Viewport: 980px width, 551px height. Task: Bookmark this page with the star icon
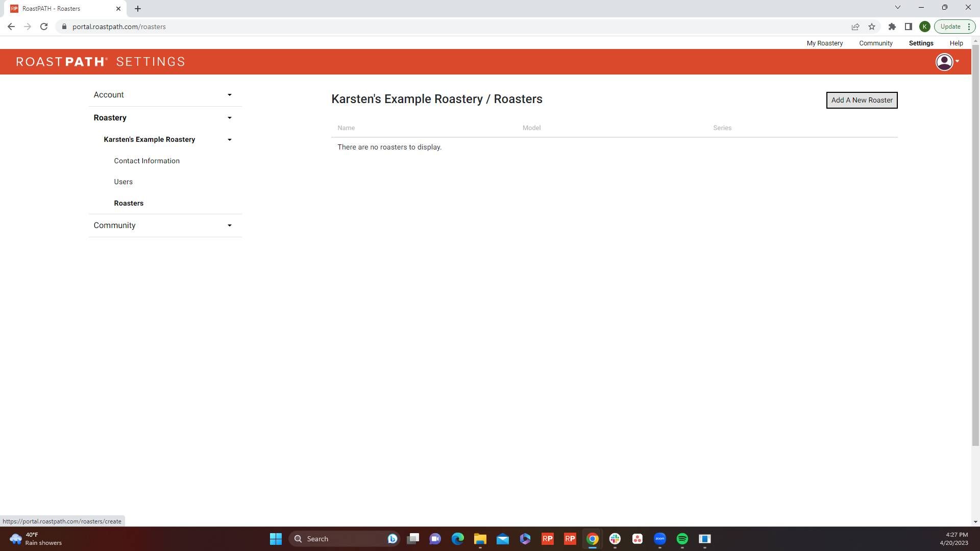point(872,27)
